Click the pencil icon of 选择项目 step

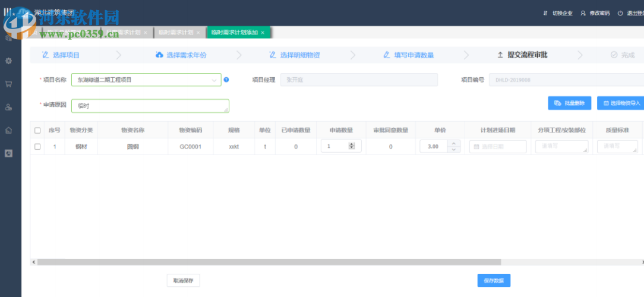(x=46, y=55)
